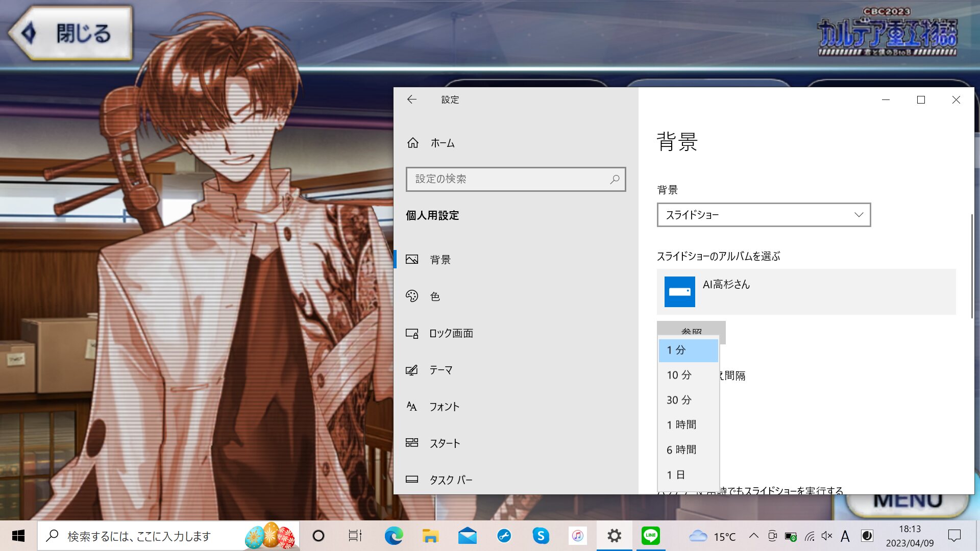Open the スタート start settings
980x551 pixels.
click(x=444, y=443)
